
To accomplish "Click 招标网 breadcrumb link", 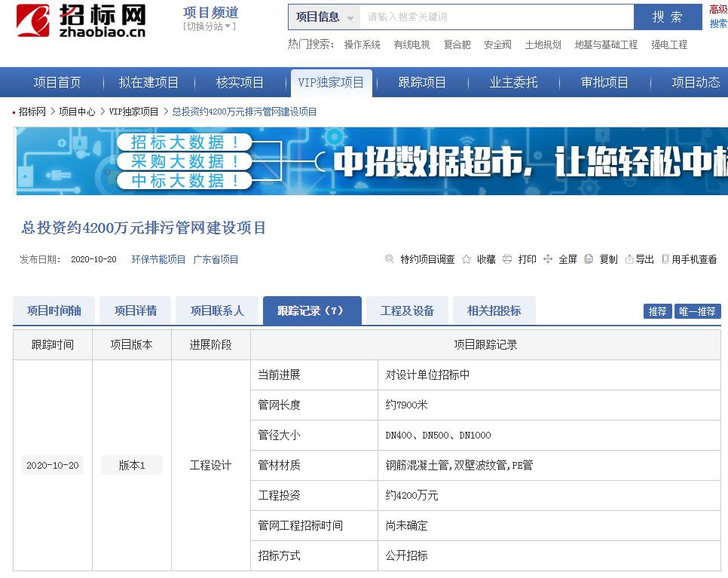I will (x=32, y=112).
